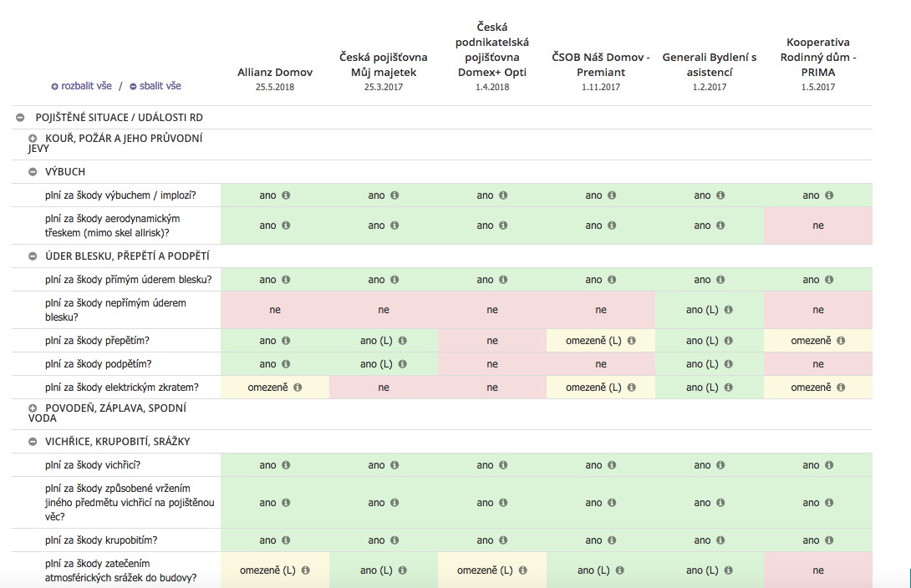Click date '1.11.2017' under ČSOB Náš Domov
Viewport: 911px width, 588px height.
click(x=601, y=87)
